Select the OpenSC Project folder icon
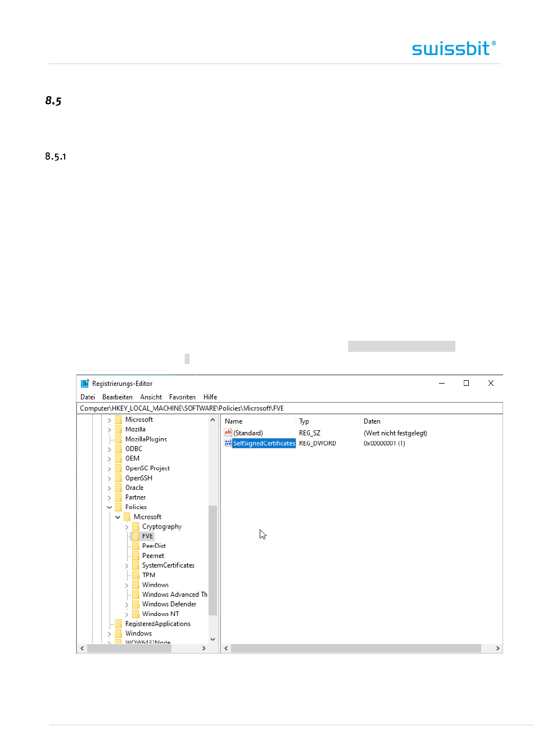534x756 pixels. tap(118, 468)
